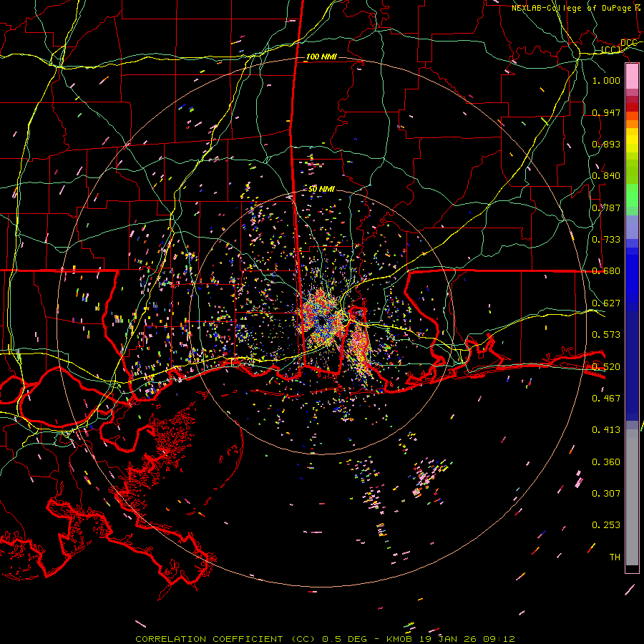
Task: Click CORRELATION COEFFICIENT in the bottom caption
Action: point(209,639)
